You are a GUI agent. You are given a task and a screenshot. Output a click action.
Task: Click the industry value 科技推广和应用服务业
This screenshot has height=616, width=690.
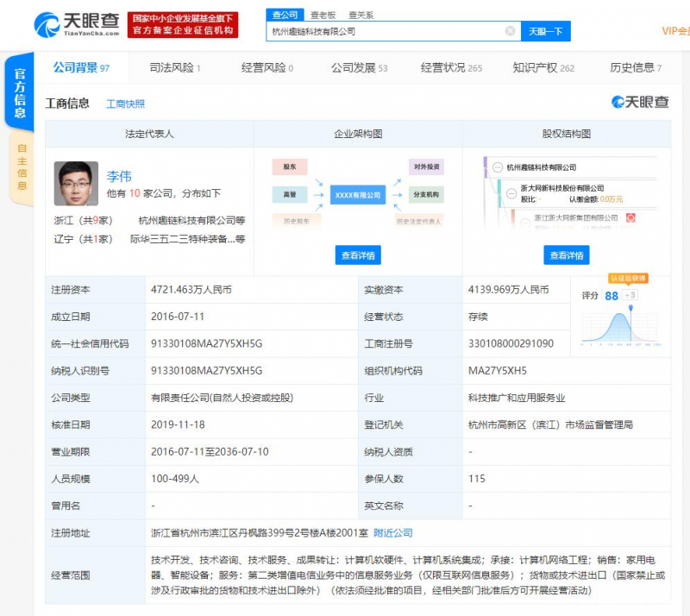(x=517, y=398)
